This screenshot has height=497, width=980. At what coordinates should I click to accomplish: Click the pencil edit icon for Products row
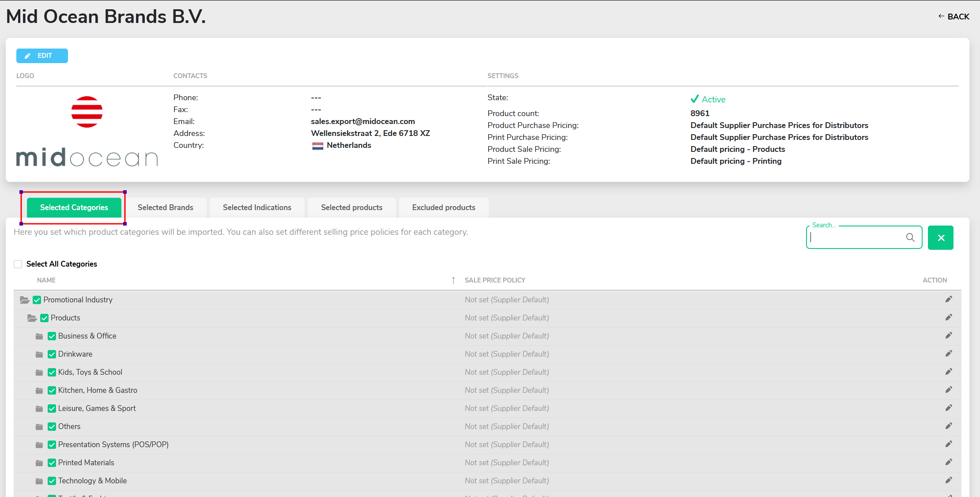[949, 317]
